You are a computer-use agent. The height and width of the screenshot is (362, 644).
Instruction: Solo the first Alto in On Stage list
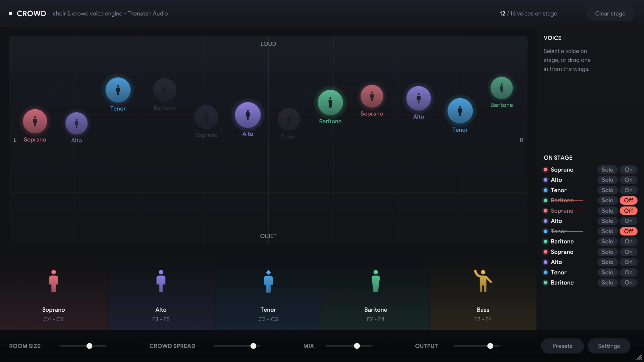tap(607, 180)
